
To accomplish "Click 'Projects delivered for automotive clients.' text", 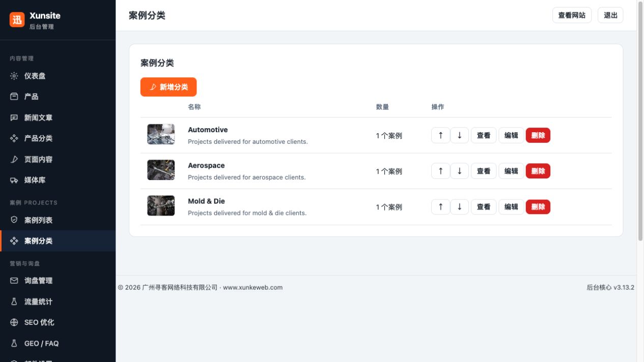I will pos(248,141).
